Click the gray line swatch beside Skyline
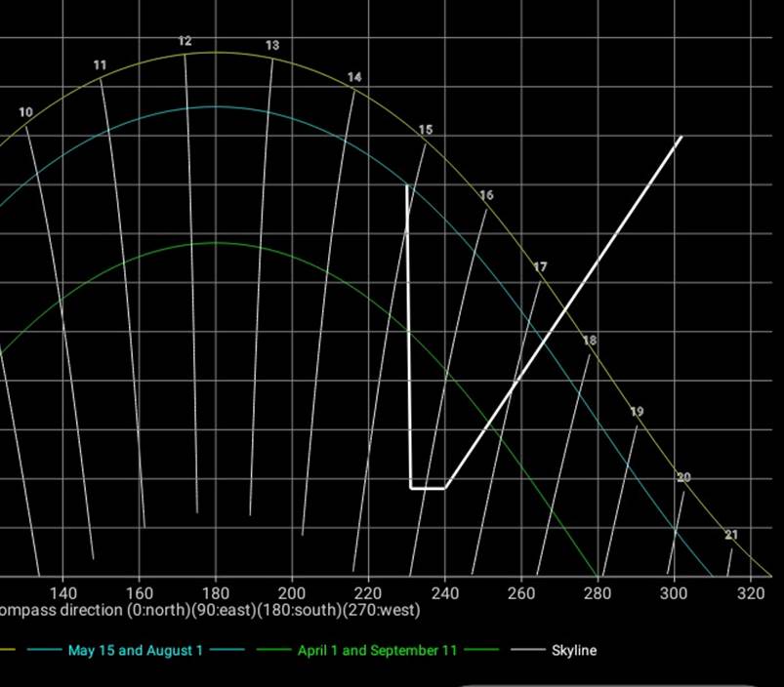This screenshot has width=784, height=687. [x=528, y=650]
